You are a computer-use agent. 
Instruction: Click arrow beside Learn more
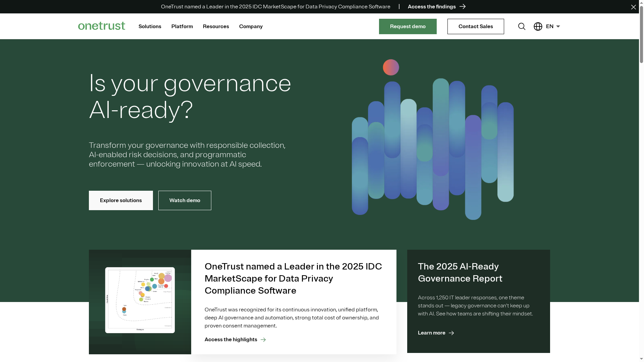point(451,333)
